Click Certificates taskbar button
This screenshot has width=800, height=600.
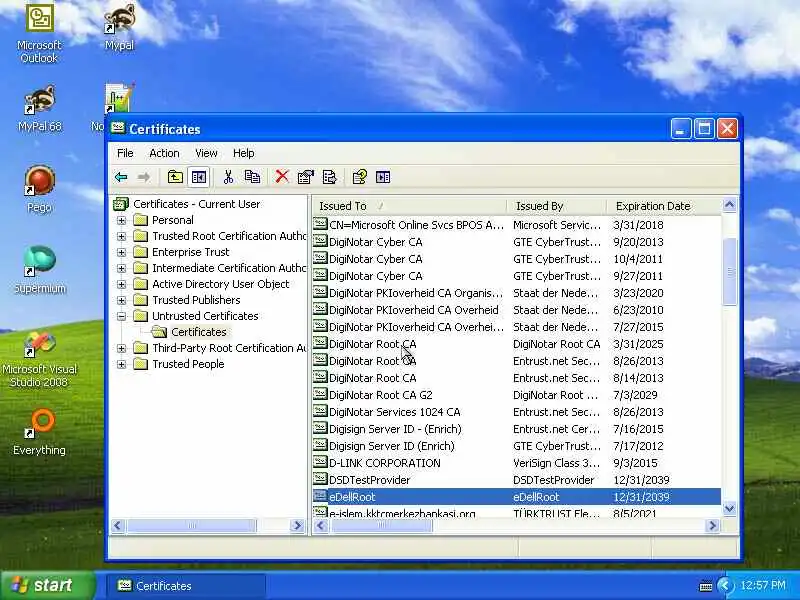[186, 586]
